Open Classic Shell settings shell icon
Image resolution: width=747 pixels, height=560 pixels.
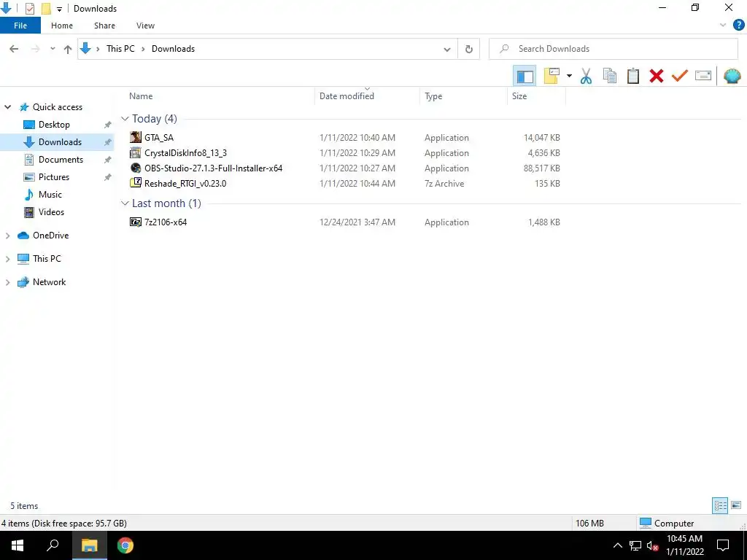coord(732,76)
